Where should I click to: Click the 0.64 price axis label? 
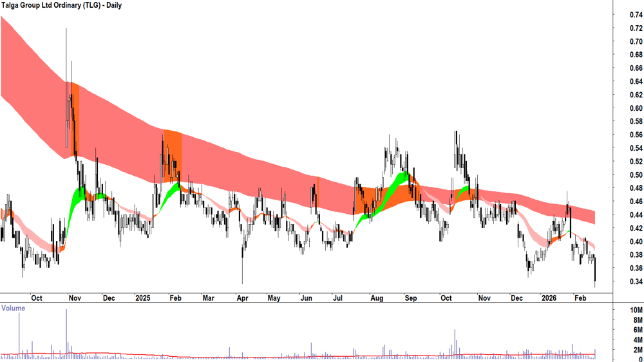click(x=636, y=81)
